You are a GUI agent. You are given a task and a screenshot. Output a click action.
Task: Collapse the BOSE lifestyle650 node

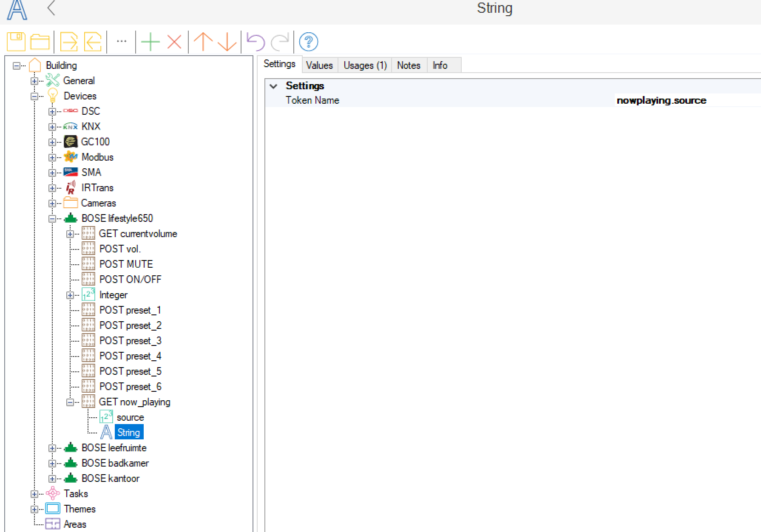pyautogui.click(x=52, y=219)
